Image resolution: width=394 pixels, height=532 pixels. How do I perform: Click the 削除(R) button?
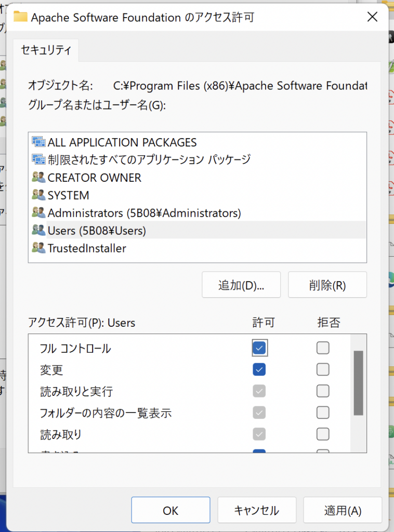tap(327, 285)
